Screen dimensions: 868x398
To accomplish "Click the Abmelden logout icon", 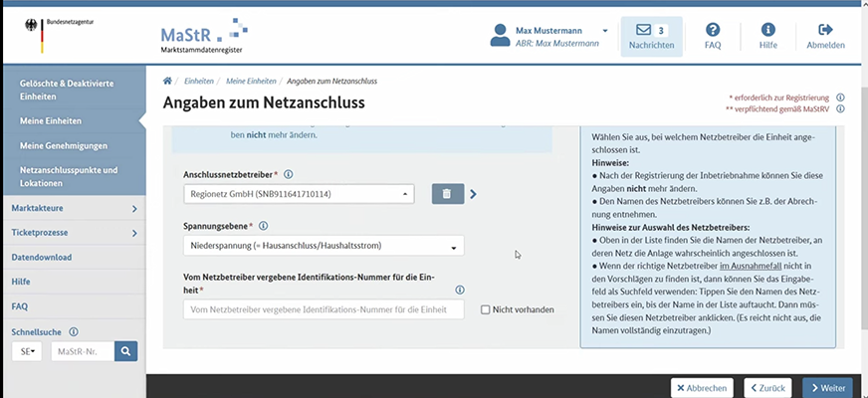I will (x=825, y=31).
